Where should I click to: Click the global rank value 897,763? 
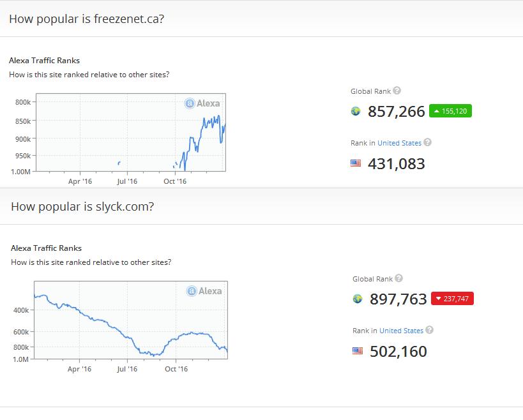[398, 299]
